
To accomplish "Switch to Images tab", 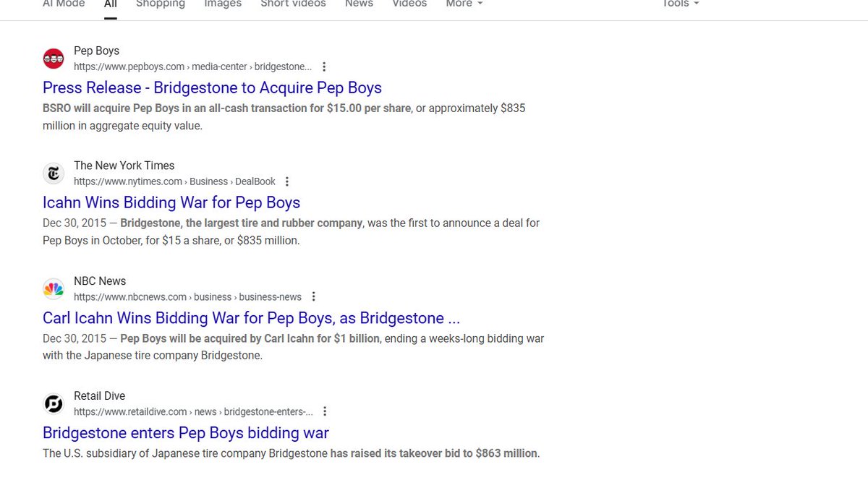I will (223, 4).
